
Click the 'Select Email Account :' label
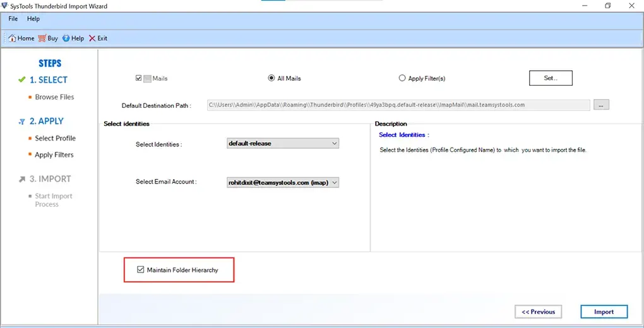click(166, 182)
